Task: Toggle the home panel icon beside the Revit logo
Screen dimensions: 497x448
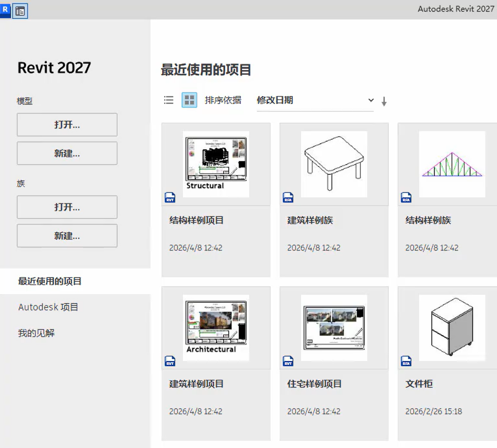Action: click(x=20, y=11)
